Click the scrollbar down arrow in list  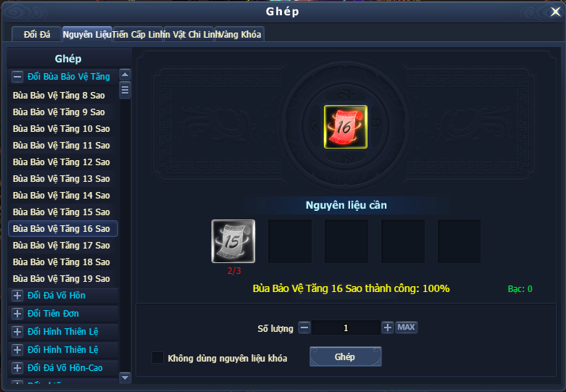125,378
